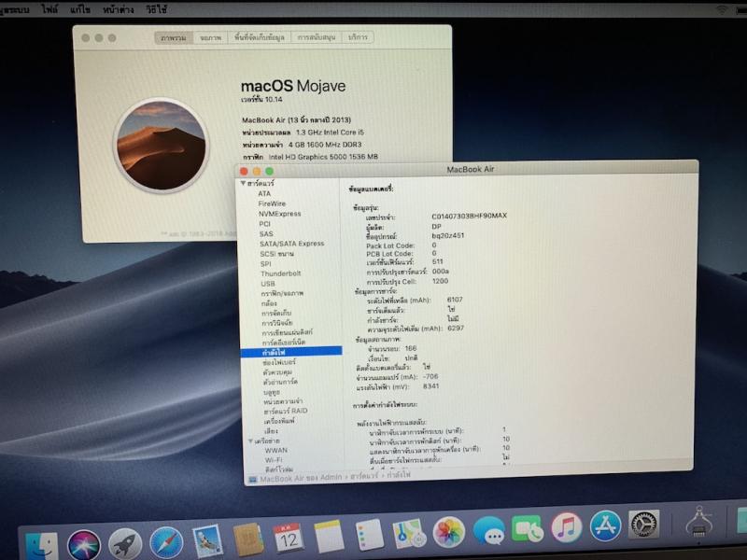The image size is (747, 560).
Task: Open the Mail stamp icon in Dock
Action: pos(207,541)
